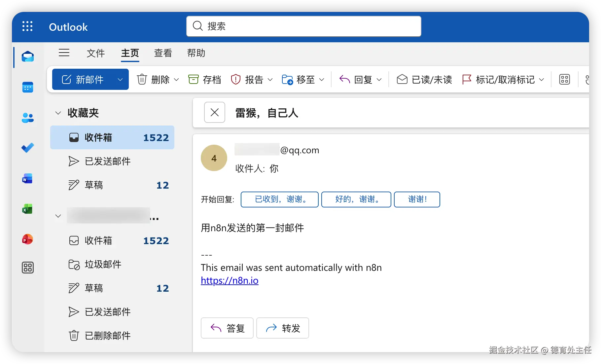
Task: Toggle the hamburger navigation pane button
Action: coord(64,53)
